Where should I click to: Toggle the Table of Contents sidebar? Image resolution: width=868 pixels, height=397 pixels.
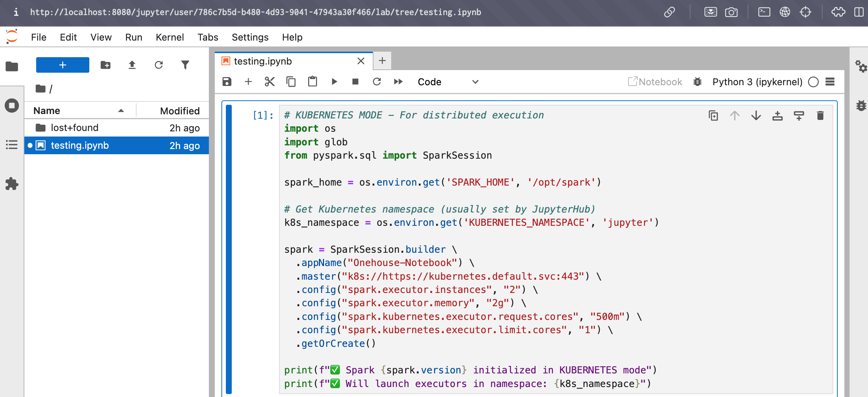pos(12,145)
